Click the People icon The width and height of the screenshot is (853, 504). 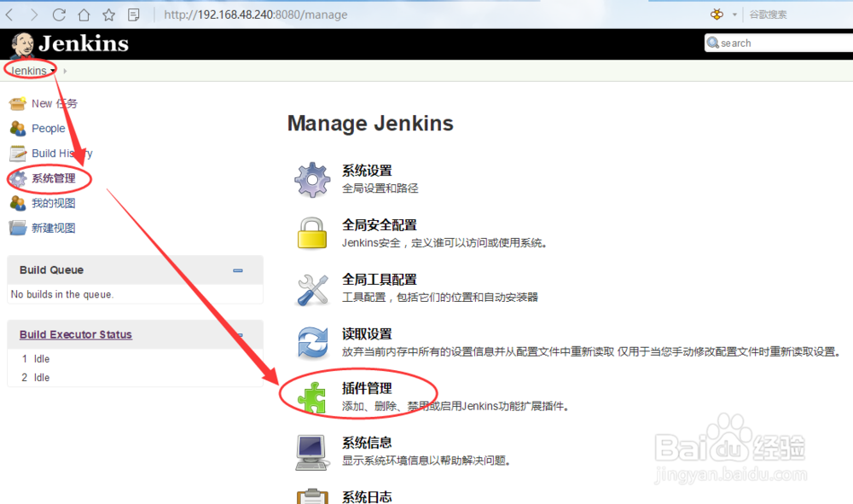17,128
